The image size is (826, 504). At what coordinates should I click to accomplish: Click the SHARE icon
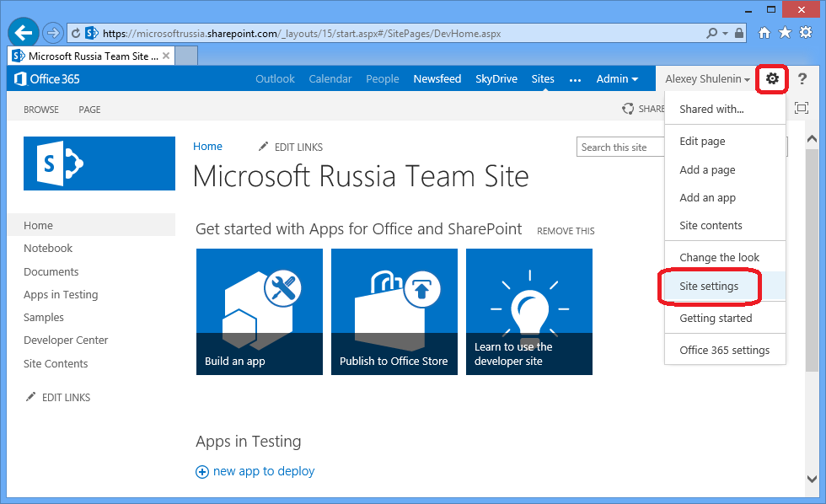tap(627, 108)
